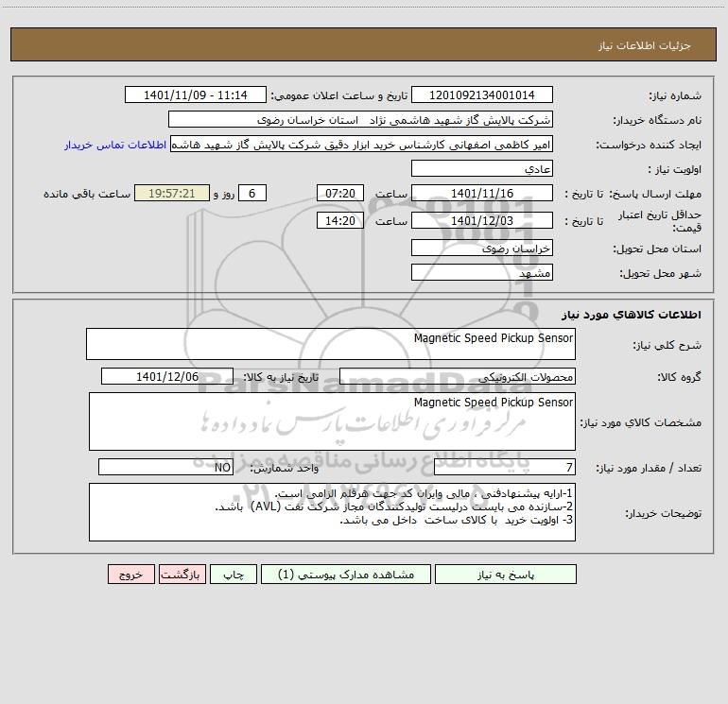Screen dimensions: 728x704
Task: Click the ایجاد کننده درخواست label
Action: (649, 145)
